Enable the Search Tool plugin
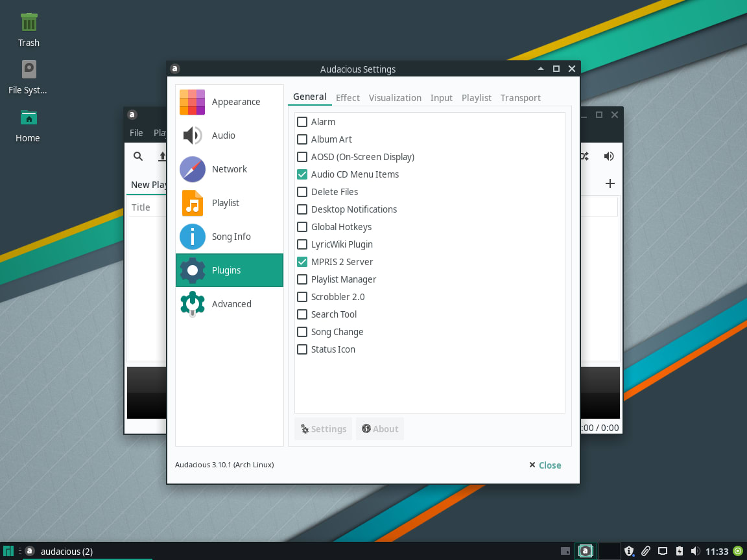The width and height of the screenshot is (747, 560). click(x=302, y=314)
